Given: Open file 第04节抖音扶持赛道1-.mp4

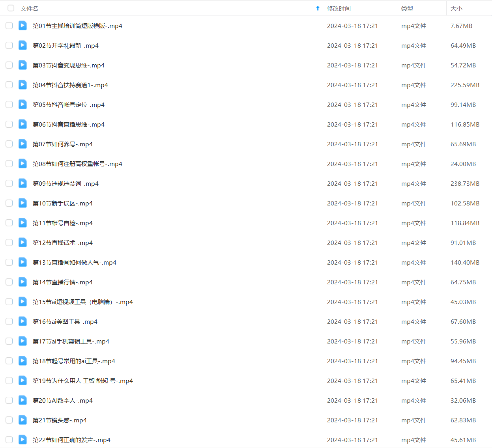Looking at the screenshot, I should click(x=70, y=85).
